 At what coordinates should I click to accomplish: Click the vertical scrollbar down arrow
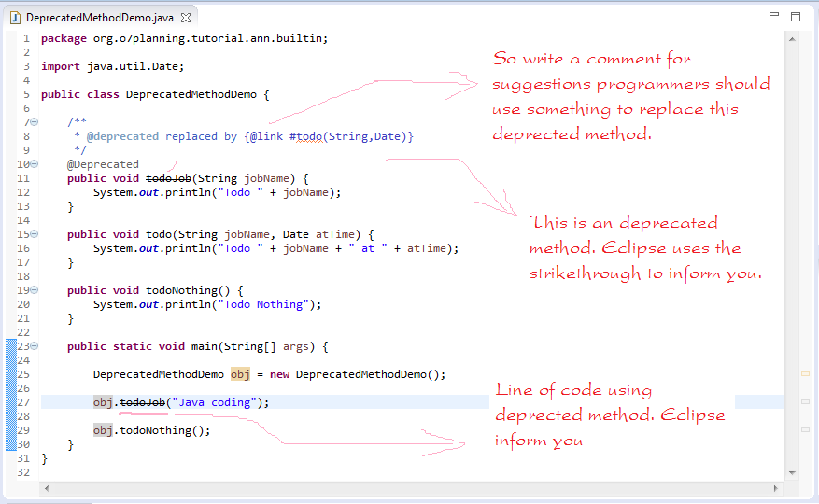tap(792, 472)
